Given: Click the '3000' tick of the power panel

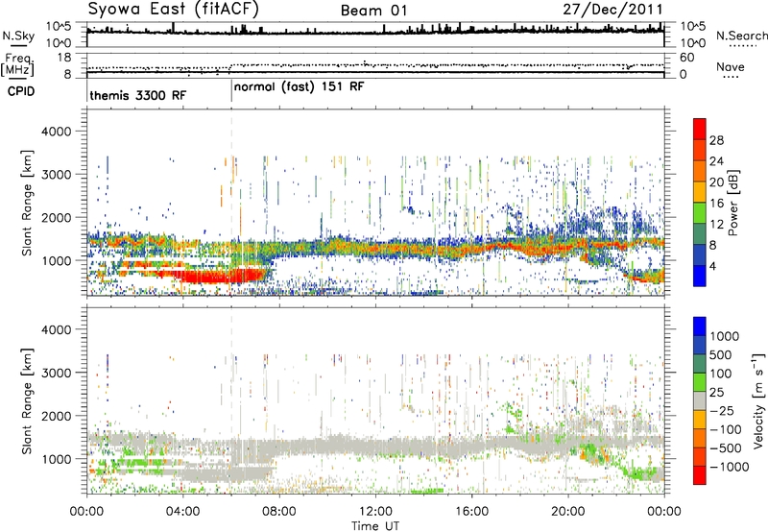Looking at the screenshot, I should click(56, 175).
